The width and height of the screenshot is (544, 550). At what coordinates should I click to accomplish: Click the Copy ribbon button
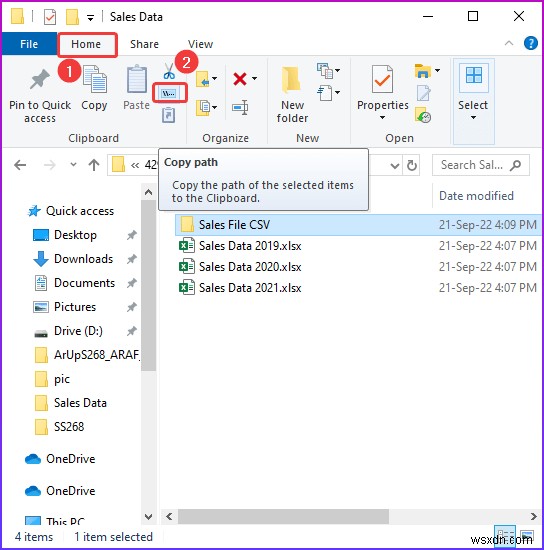tap(94, 88)
